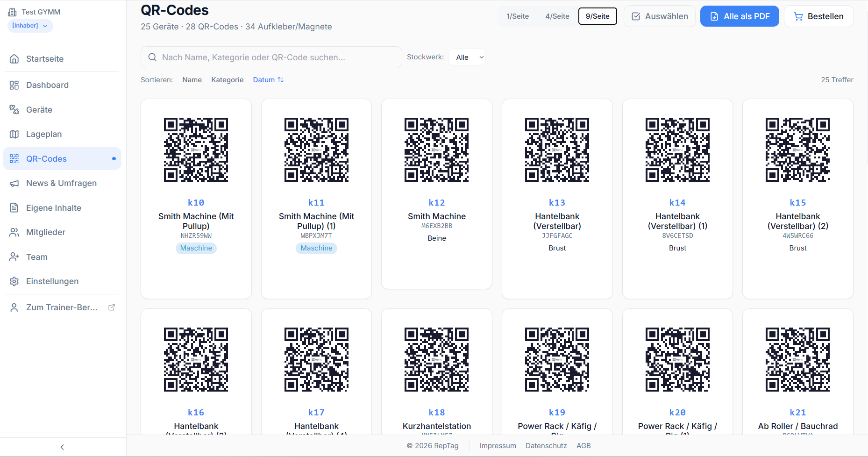Open the Team page
868x457 pixels.
coord(62,257)
